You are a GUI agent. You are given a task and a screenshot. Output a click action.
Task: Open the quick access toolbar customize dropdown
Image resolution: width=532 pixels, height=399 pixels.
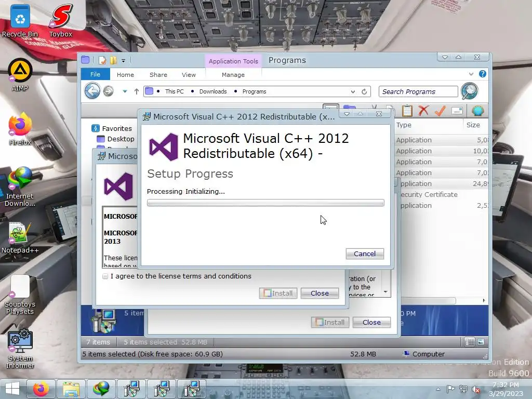coord(124,61)
